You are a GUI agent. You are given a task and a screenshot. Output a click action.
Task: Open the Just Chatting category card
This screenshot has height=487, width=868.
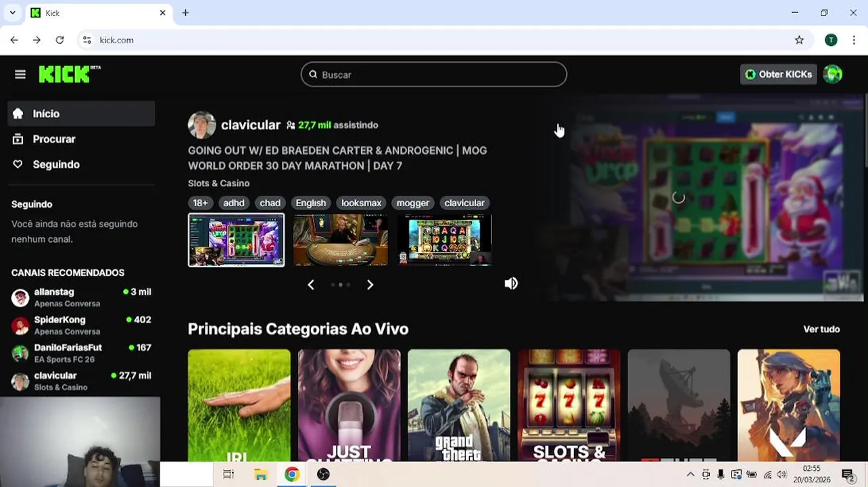tap(349, 405)
